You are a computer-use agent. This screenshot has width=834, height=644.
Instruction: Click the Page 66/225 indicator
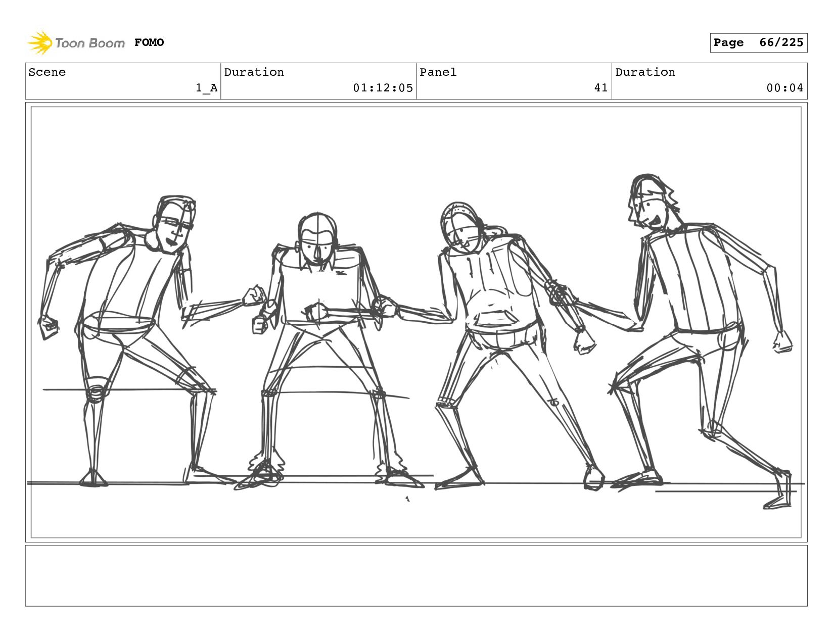[x=758, y=42]
